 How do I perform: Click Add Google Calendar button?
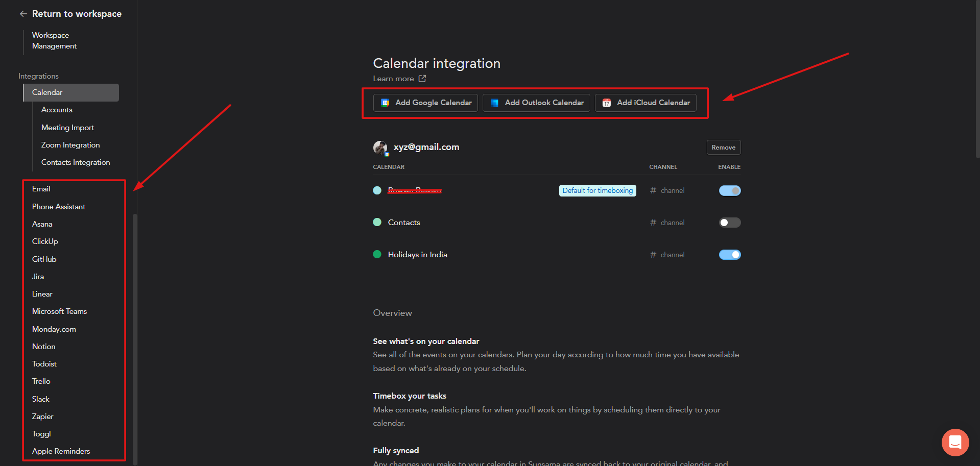(425, 103)
